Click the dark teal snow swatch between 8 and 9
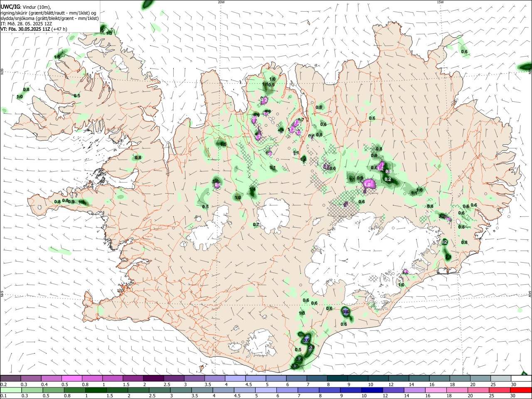This screenshot has height=399, width=532. (x=337, y=379)
